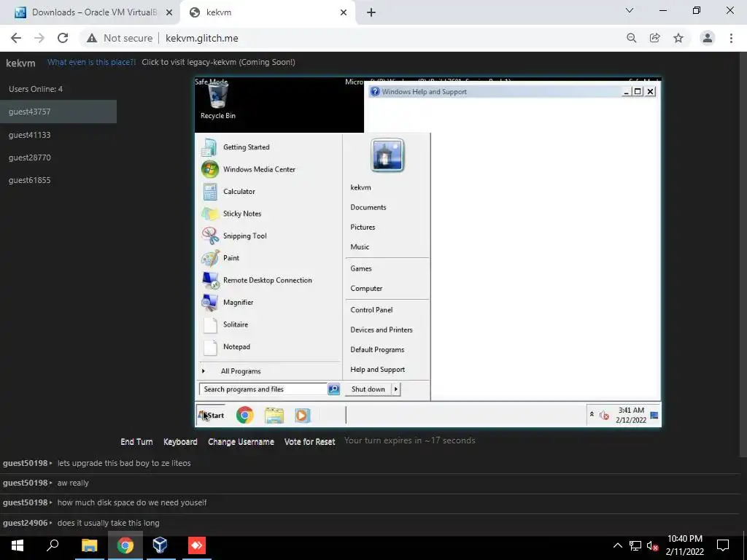Open Devices and Printers
Viewport: 747px width, 560px height.
(382, 330)
